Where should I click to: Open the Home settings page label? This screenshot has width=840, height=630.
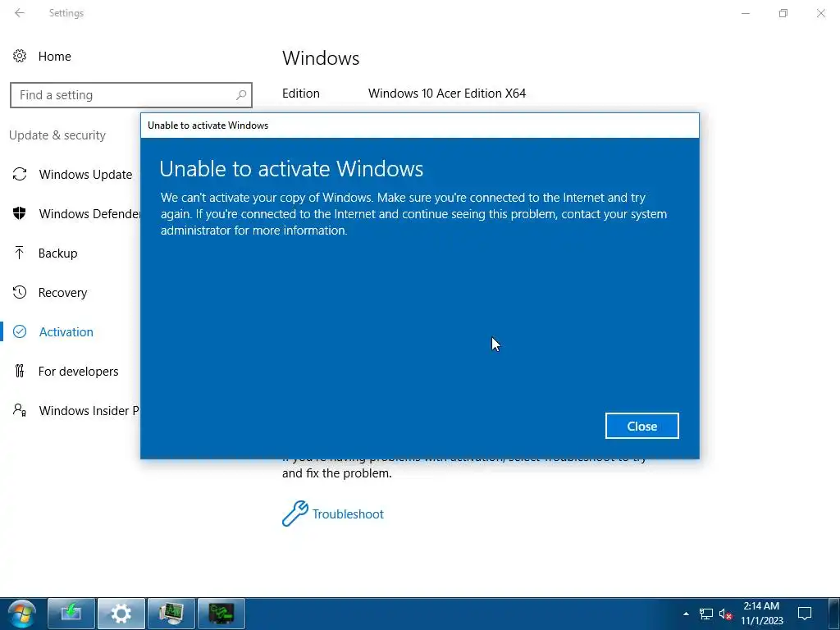click(x=55, y=57)
